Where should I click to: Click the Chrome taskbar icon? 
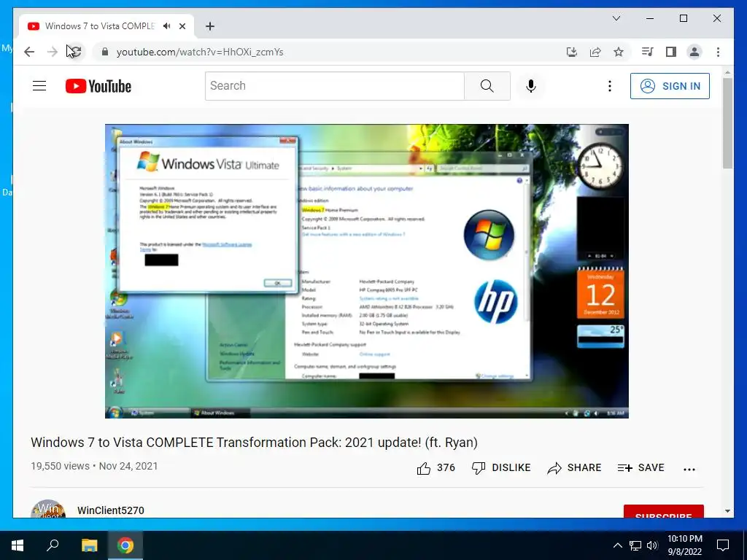(x=125, y=545)
